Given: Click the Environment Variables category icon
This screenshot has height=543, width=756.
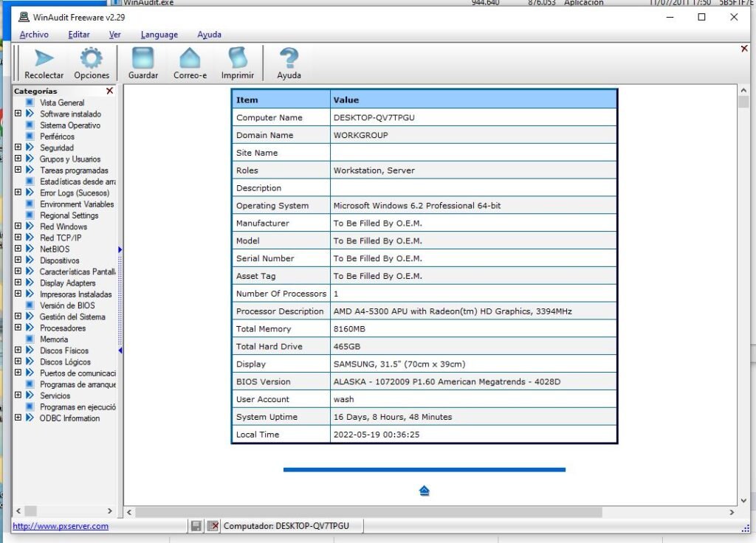Looking at the screenshot, I should 30,204.
